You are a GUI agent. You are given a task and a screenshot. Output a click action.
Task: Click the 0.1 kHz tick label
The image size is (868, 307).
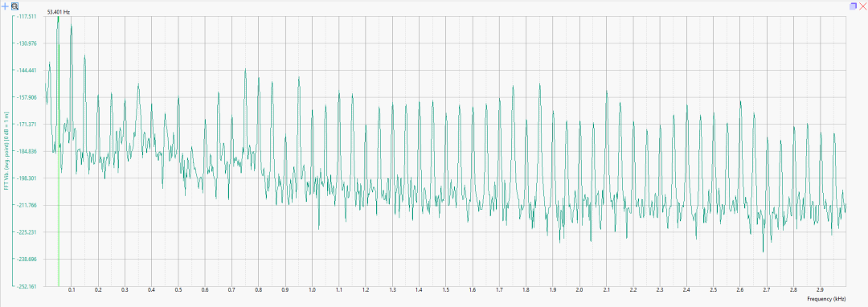click(x=72, y=290)
